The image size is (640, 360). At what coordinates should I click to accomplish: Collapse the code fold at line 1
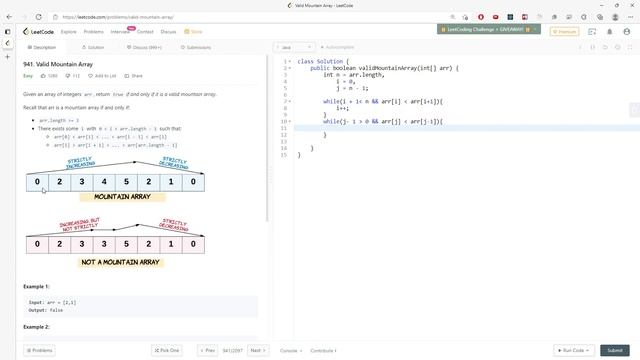[x=290, y=62]
